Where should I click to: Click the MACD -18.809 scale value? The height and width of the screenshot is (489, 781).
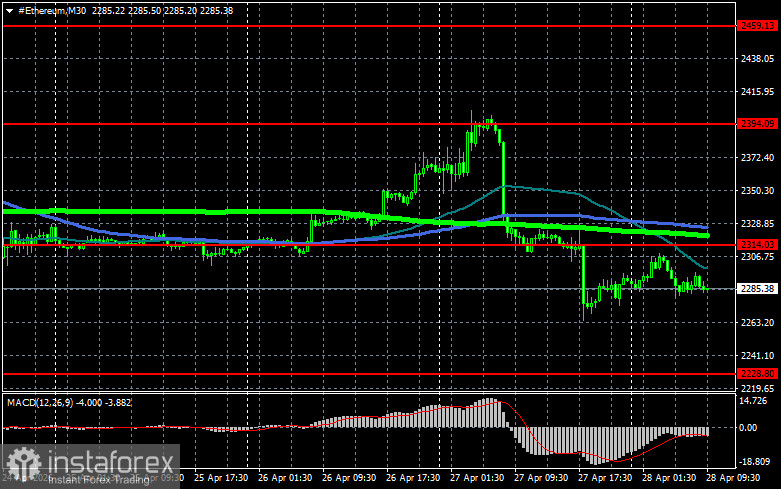pos(755,462)
